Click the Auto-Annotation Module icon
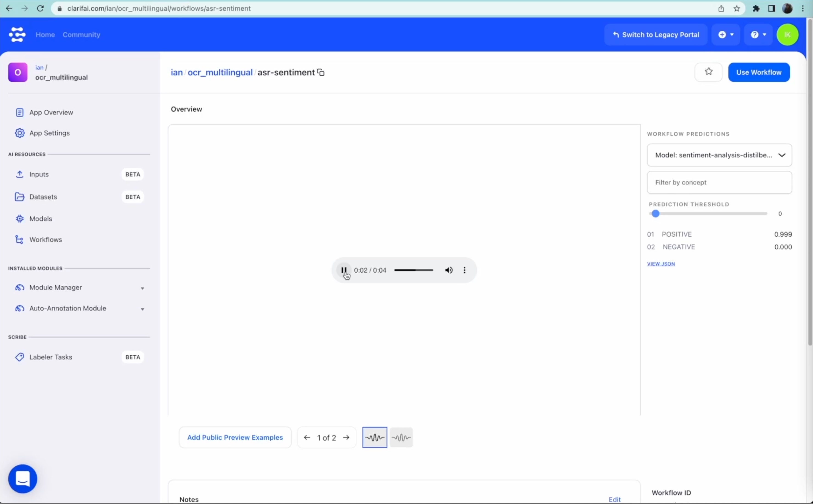 point(19,308)
